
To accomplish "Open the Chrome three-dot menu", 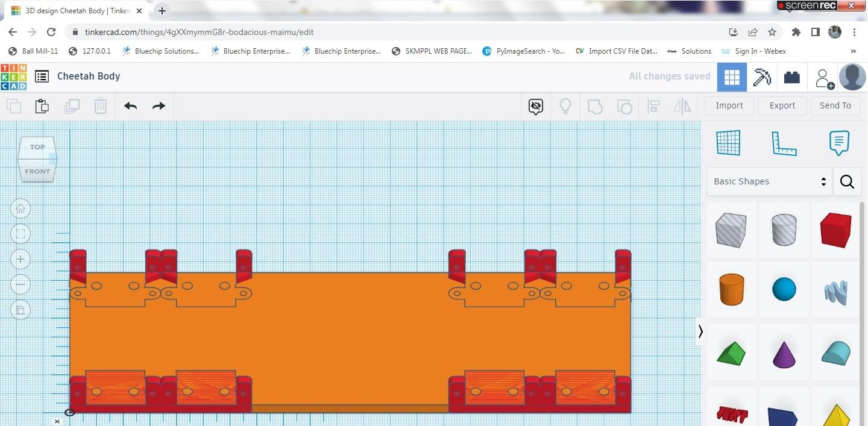I will 855,32.
